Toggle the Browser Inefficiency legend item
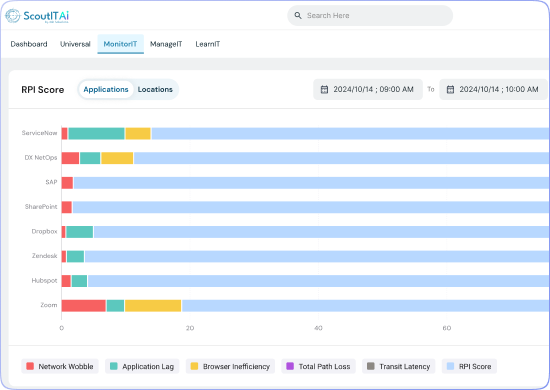550x390 pixels. click(230, 366)
